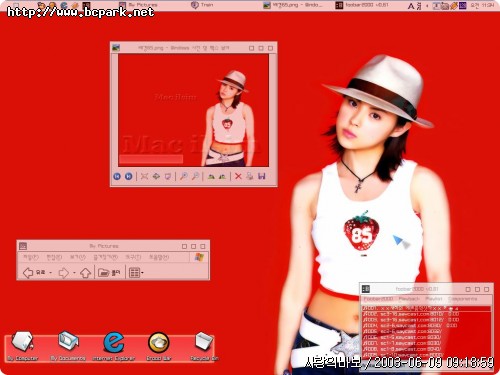Viewport: 500px width, 375px height.
Task: Delete the image with red X icon
Action: tap(238, 176)
